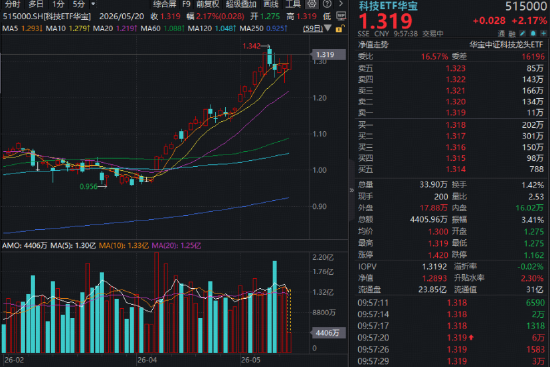Click 卖二 ask price 1.320
This screenshot has width=550, height=367.
[455, 102]
